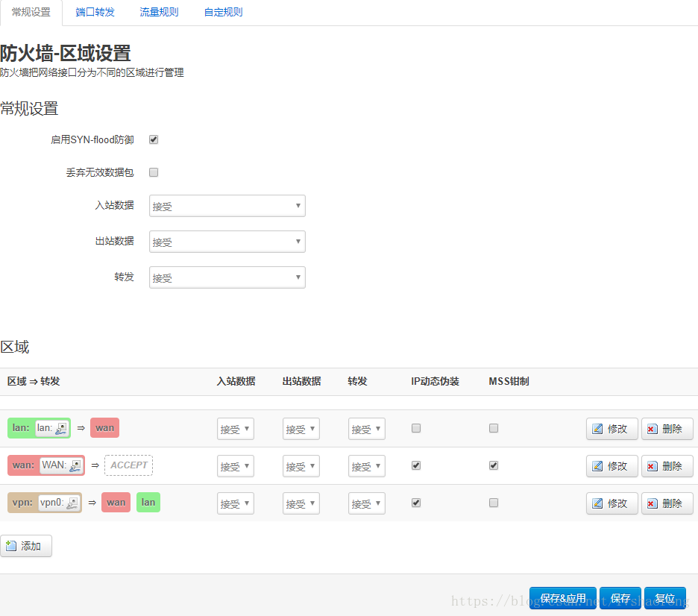This screenshot has height=616, width=698.
Task: Click the red delete icon in wan row
Action: point(652,466)
